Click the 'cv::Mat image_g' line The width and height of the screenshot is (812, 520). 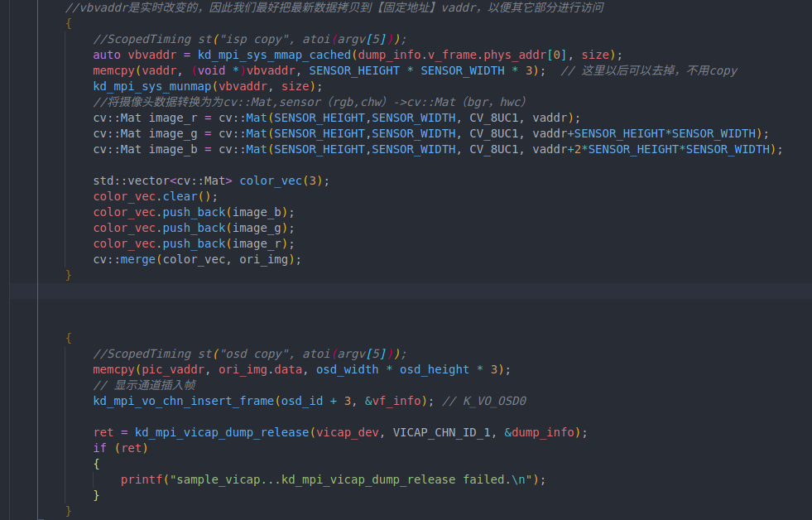point(431,133)
